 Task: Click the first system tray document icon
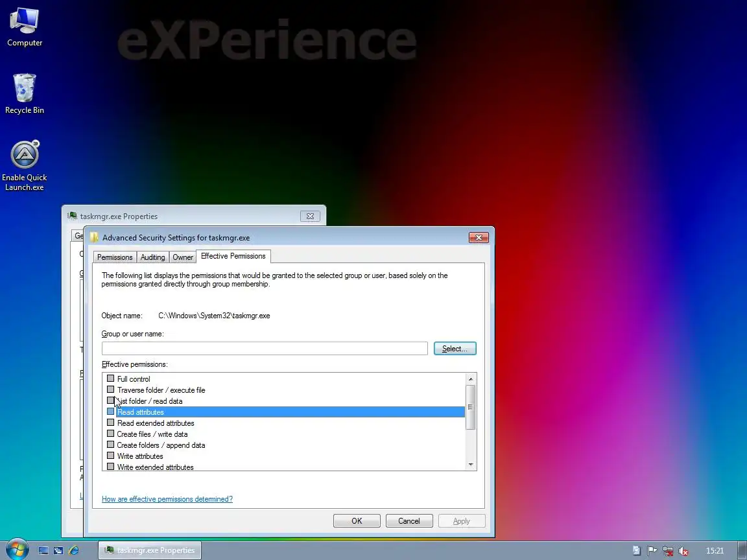[637, 551]
